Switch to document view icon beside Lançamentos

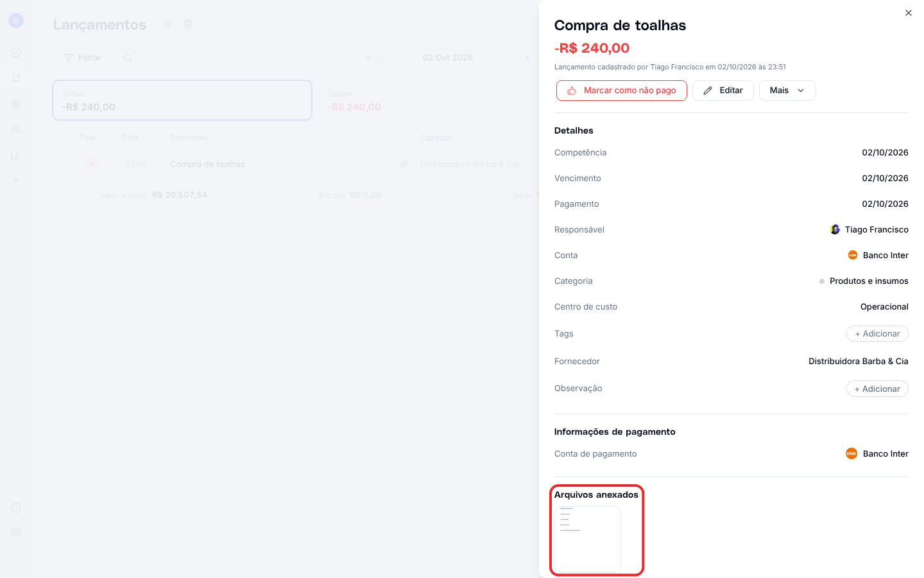pyautogui.click(x=188, y=24)
